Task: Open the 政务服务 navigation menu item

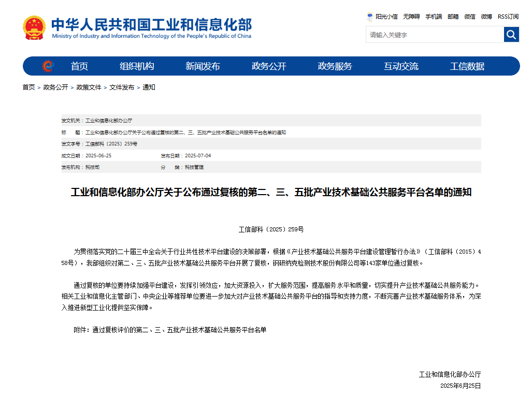Action: pyautogui.click(x=335, y=66)
